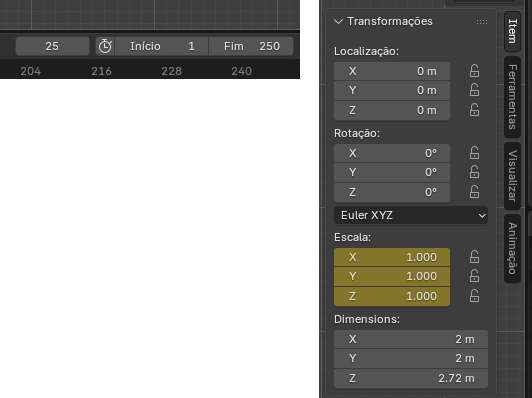
Task: Click the Rotação X value field
Action: (392, 153)
